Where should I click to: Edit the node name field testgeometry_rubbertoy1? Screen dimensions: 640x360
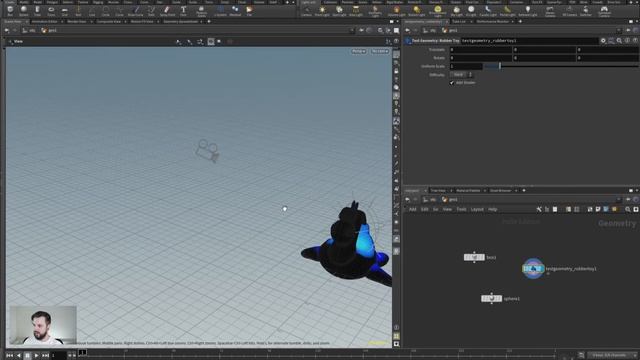pyautogui.click(x=529, y=41)
